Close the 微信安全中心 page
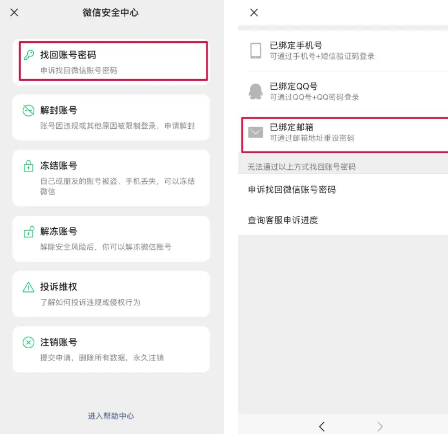448x434 pixels. pyautogui.click(x=14, y=13)
